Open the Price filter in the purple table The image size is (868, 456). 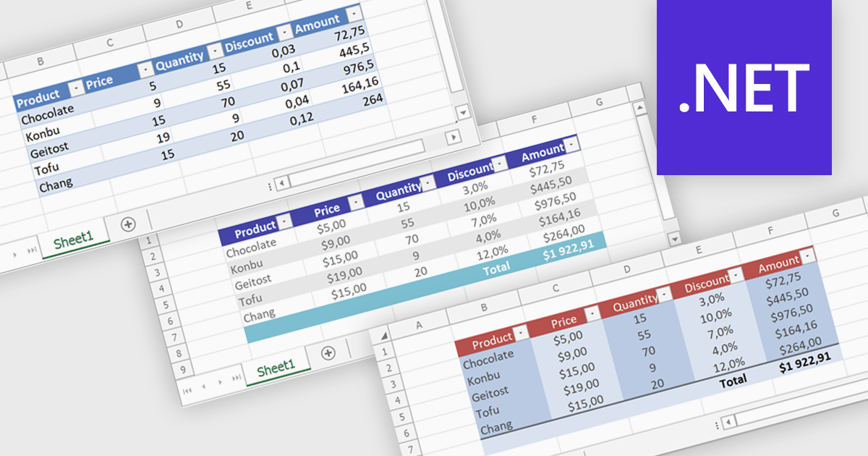356,202
